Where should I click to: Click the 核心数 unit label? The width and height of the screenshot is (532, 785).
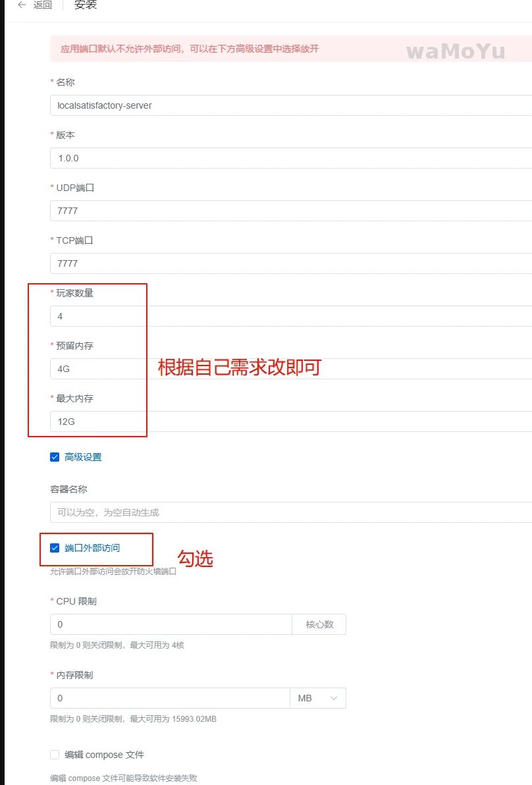[x=319, y=624]
